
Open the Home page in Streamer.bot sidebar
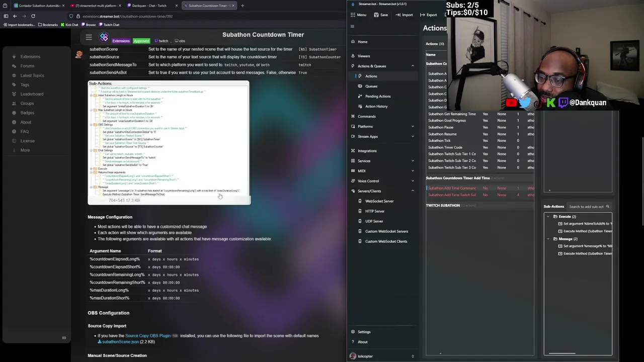(x=362, y=42)
